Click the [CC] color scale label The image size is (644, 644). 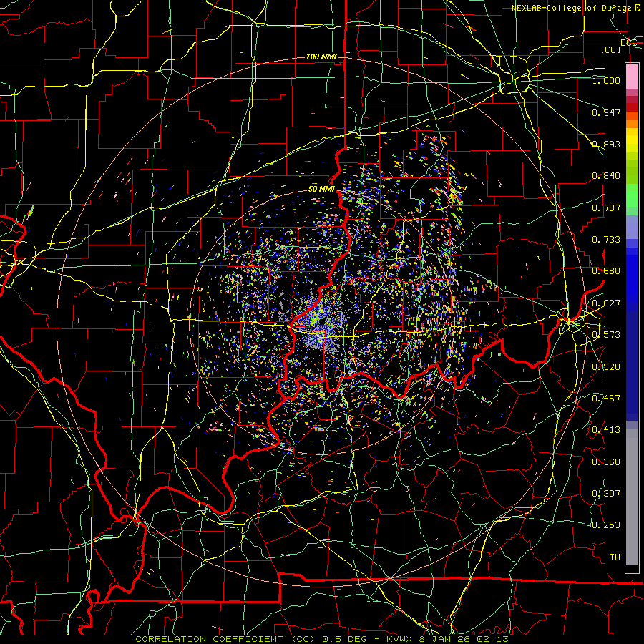pyautogui.click(x=611, y=49)
